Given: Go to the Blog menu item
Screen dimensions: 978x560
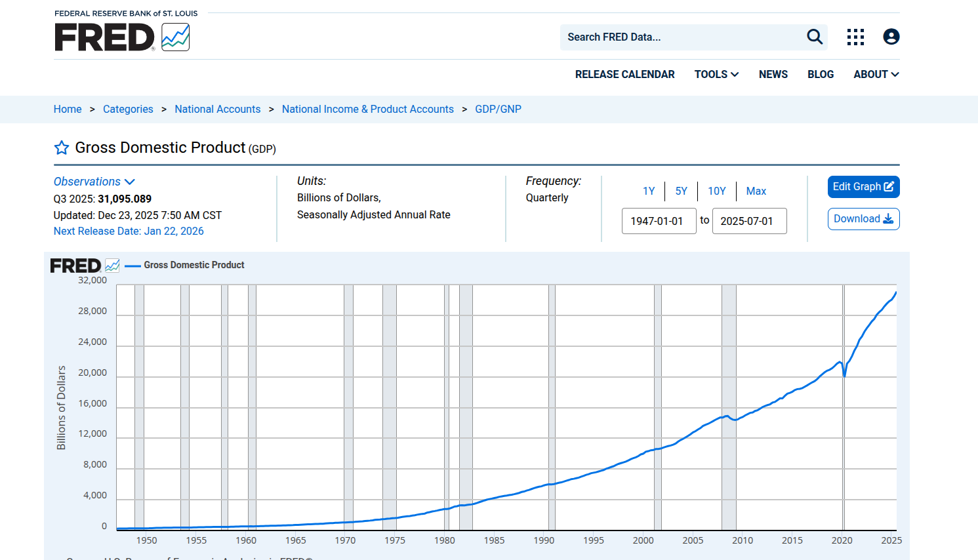Looking at the screenshot, I should [x=821, y=75].
